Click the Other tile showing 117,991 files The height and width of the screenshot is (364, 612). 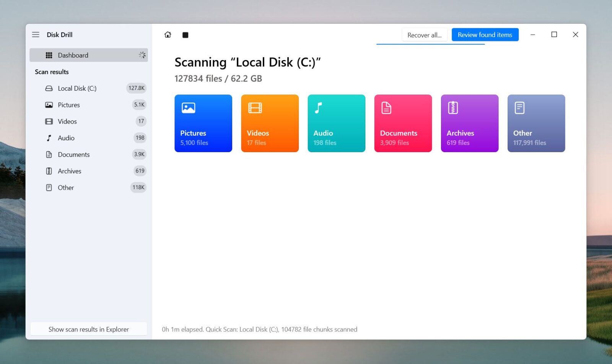(x=536, y=123)
